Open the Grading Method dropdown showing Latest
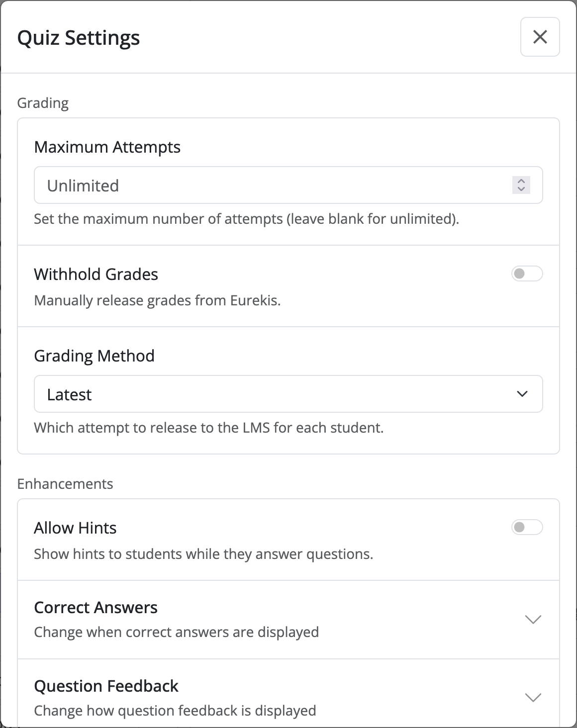 [x=288, y=394]
